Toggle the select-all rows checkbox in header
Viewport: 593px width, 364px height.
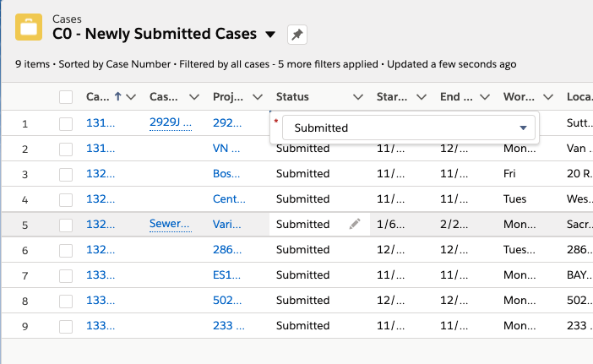click(x=66, y=97)
